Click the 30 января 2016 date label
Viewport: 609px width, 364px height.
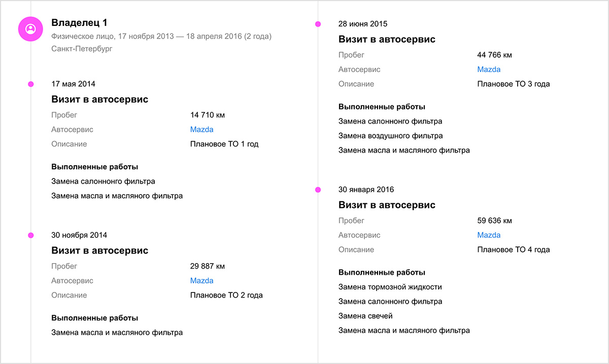tap(366, 190)
